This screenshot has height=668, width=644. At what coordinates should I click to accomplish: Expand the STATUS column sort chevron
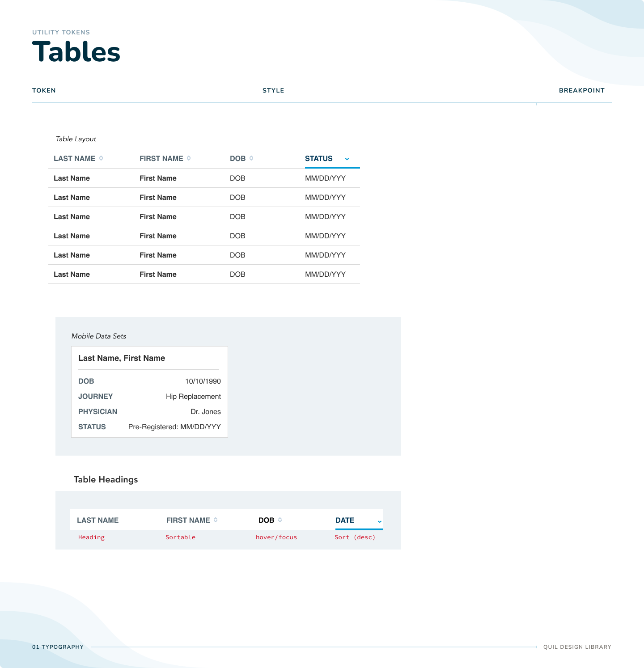[347, 159]
